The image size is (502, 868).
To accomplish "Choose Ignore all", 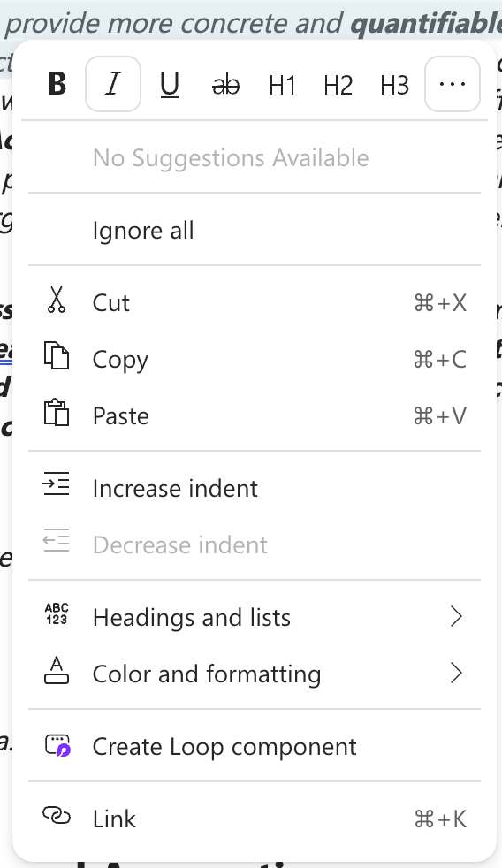I will click(x=255, y=231).
